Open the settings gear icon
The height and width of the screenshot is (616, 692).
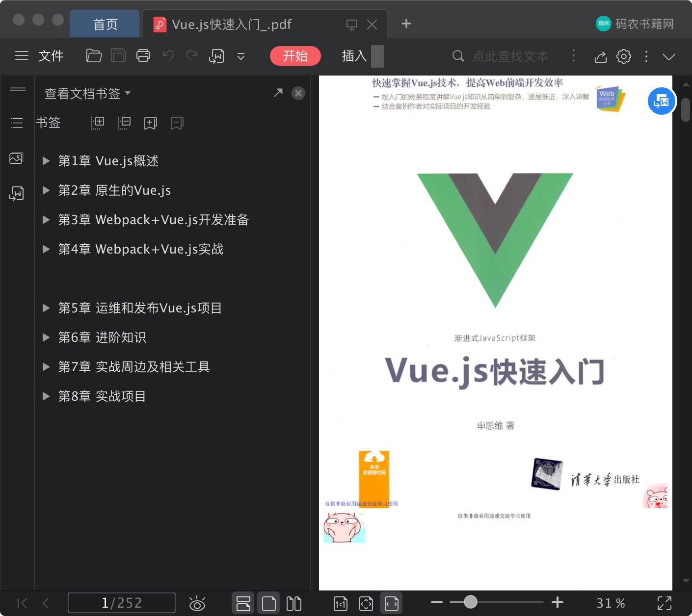coord(624,56)
